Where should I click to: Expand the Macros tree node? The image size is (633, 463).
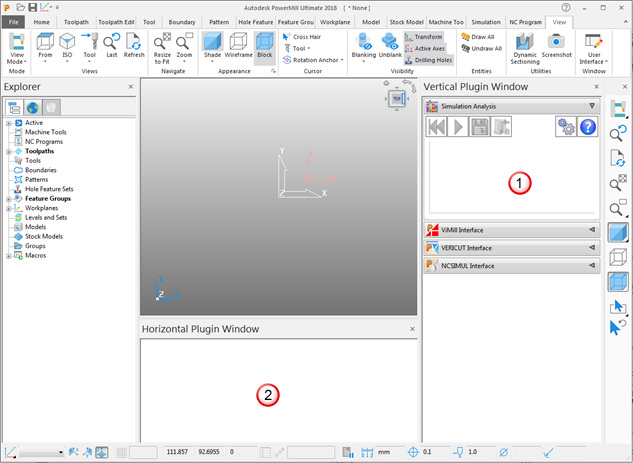point(8,256)
